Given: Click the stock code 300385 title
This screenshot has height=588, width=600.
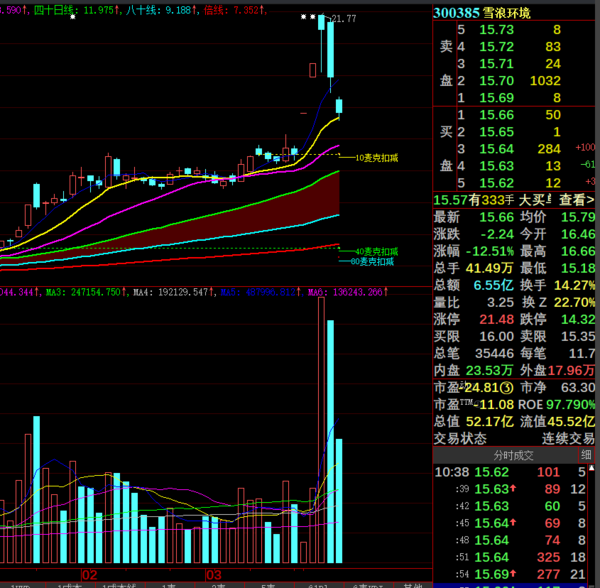Looking at the screenshot, I should coord(455,12).
